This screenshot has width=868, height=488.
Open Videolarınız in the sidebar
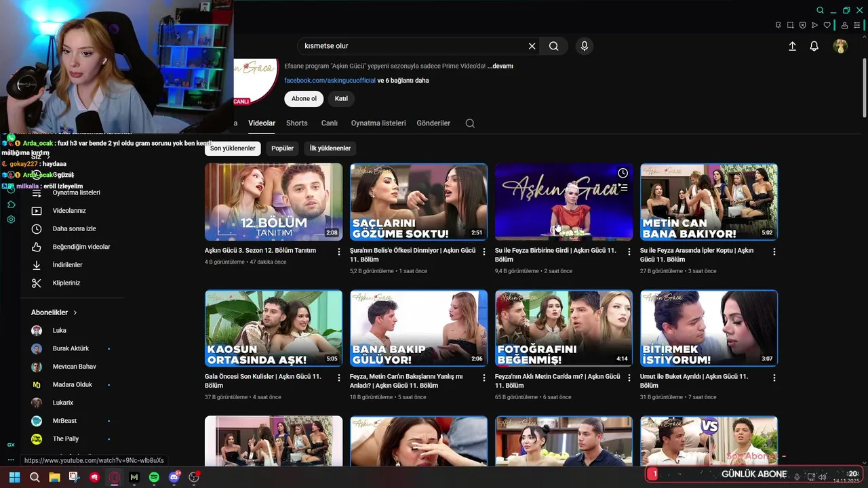click(68, 211)
